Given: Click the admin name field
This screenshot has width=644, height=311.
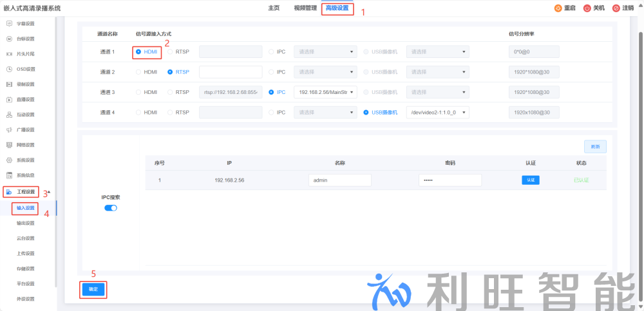Looking at the screenshot, I should pos(339,180).
